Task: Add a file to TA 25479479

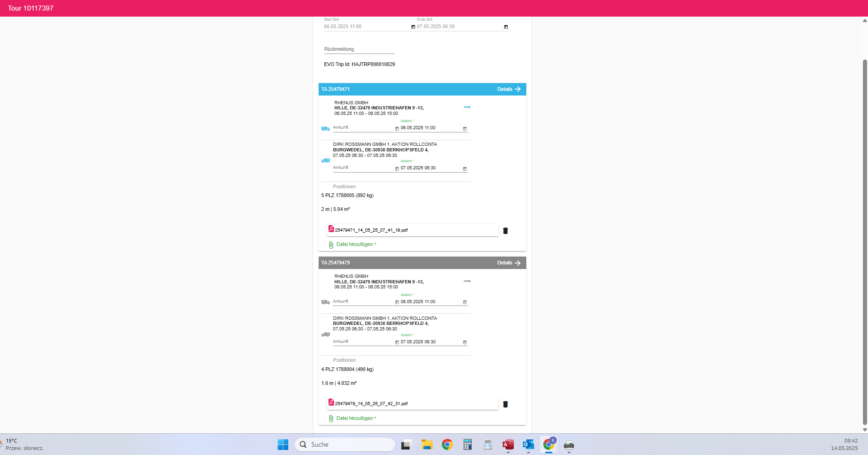Action: pos(356,418)
